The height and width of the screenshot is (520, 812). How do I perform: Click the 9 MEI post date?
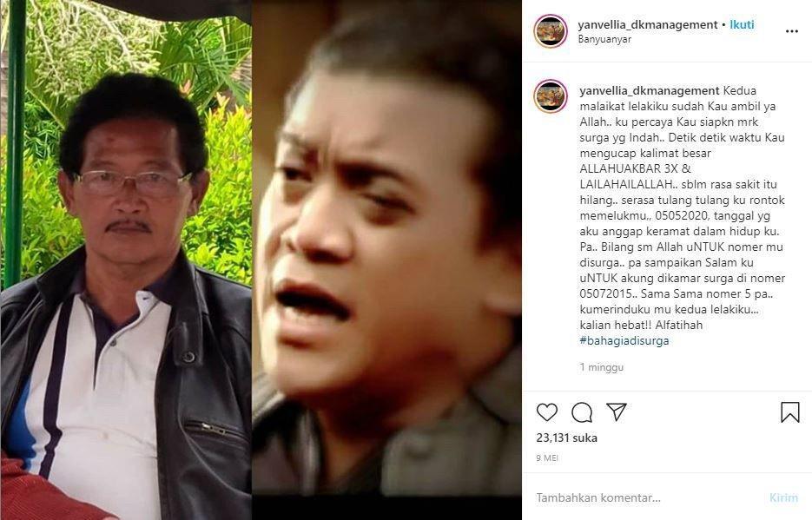(547, 457)
